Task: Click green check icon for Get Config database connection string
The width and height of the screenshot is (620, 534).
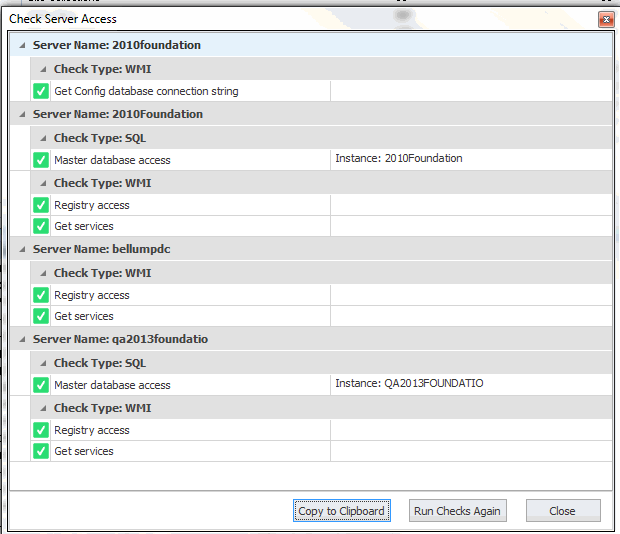Action: (41, 91)
